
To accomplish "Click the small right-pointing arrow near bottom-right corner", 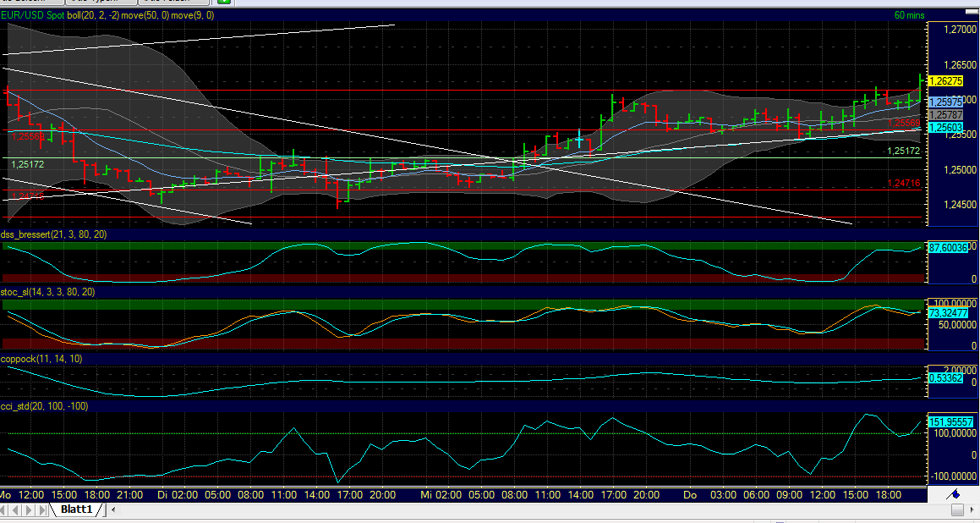I will pyautogui.click(x=972, y=509).
